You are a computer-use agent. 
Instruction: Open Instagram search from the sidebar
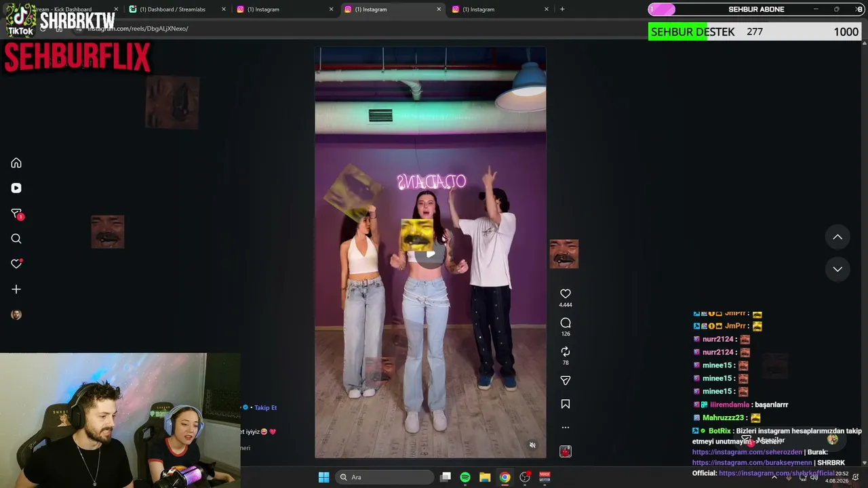(16, 239)
